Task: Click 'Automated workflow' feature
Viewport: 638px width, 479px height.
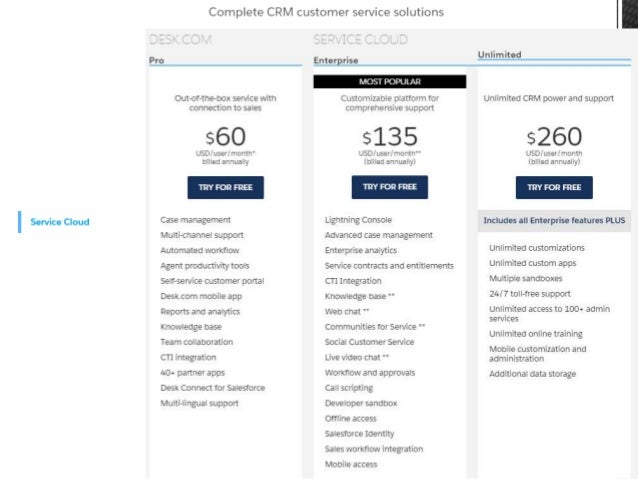Action: pos(200,250)
